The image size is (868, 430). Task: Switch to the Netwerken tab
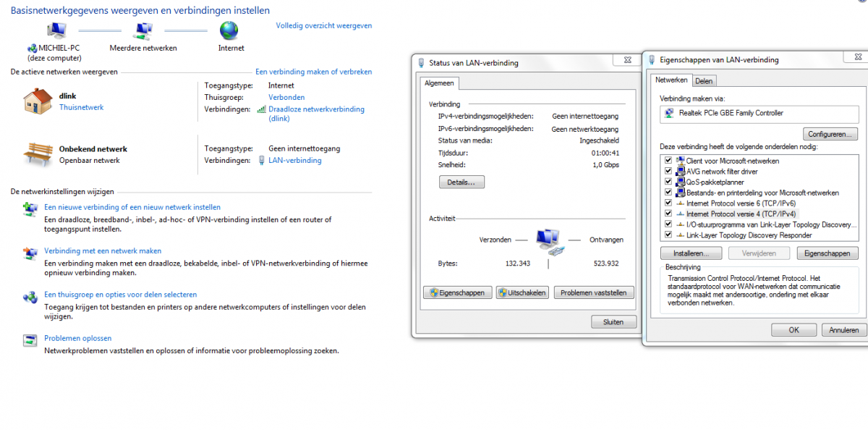(671, 80)
